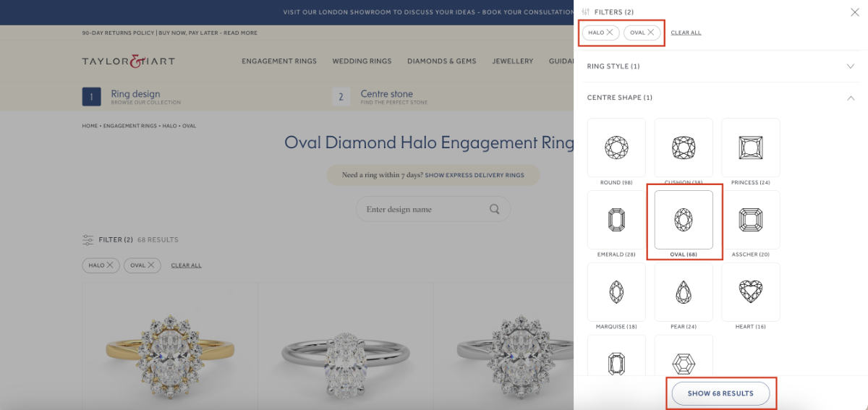
Task: Select the Asscher cut shape icon
Action: (x=750, y=220)
